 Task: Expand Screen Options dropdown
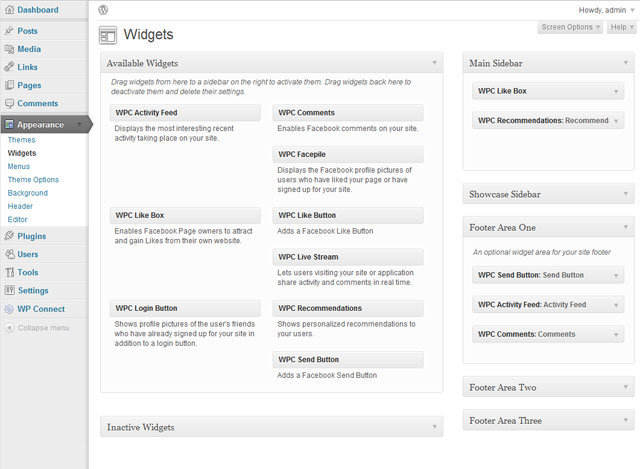570,27
